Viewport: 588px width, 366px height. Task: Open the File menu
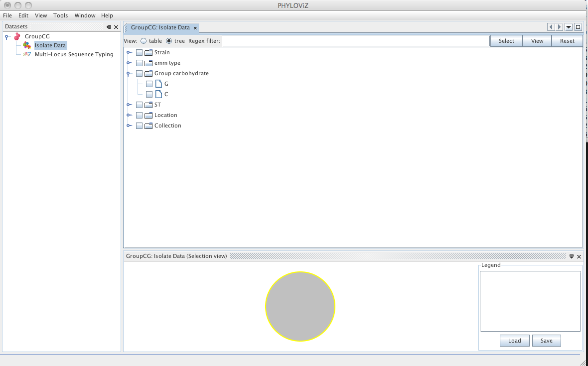(x=7, y=15)
